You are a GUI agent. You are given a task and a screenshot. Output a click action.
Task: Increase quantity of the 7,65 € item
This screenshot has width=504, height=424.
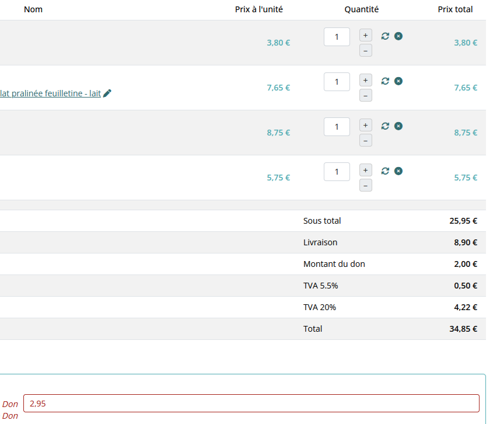pos(366,80)
